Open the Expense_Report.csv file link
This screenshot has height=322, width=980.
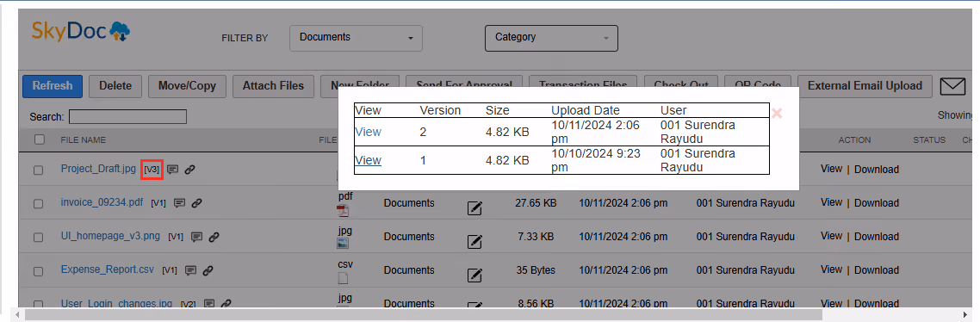click(108, 270)
